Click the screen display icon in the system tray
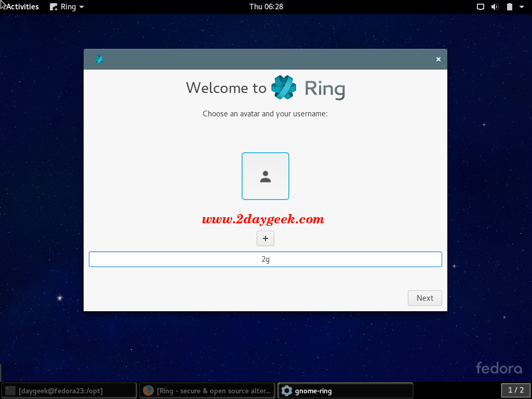Viewport: 532px width, 399px height. [x=481, y=6]
